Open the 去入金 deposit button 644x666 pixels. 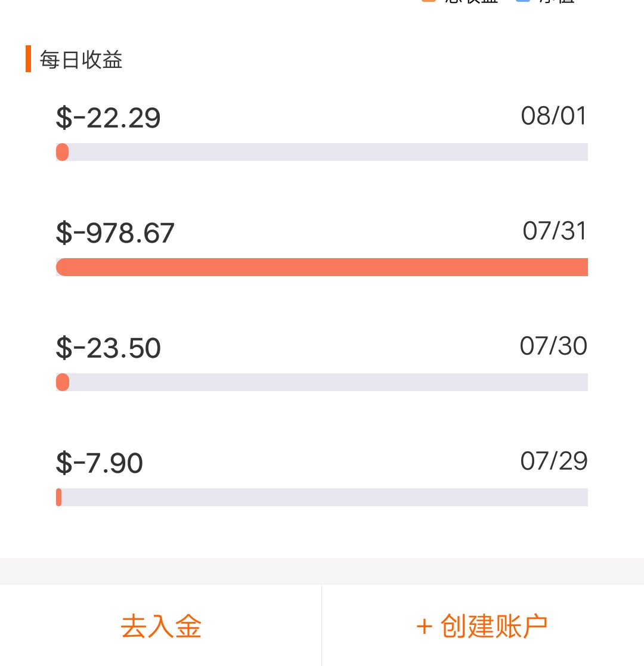(160, 625)
